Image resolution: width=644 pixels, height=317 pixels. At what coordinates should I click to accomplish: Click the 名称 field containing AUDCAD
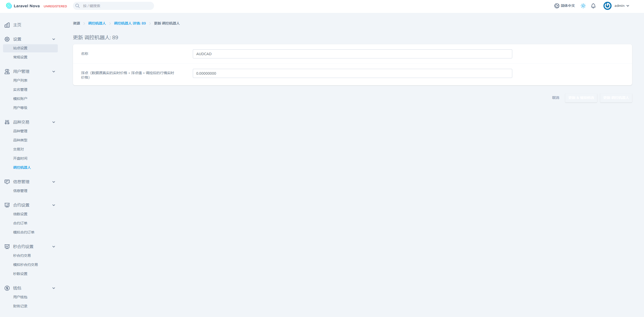coord(352,54)
